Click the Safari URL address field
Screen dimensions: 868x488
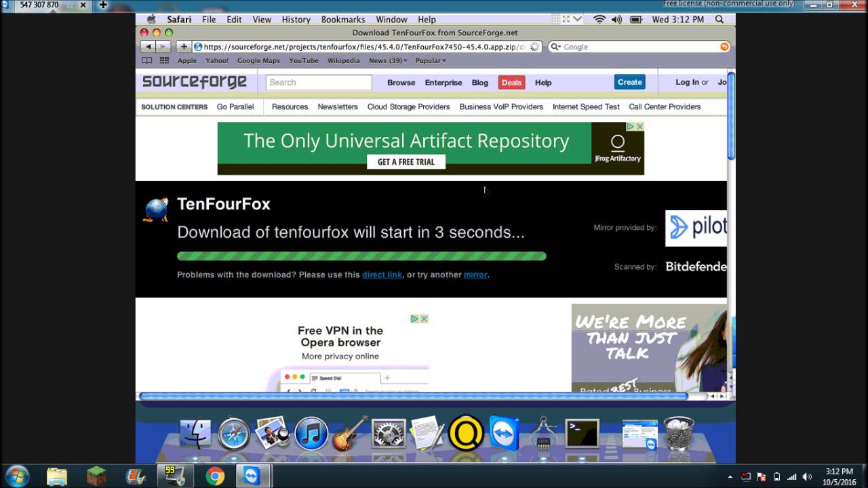point(368,47)
